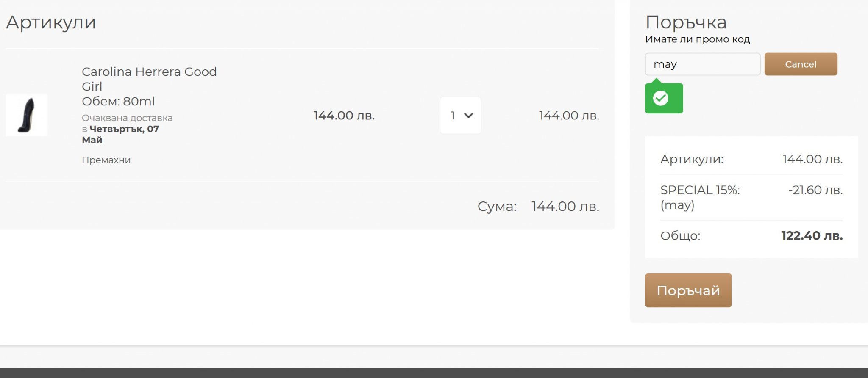This screenshot has height=378, width=868.
Task: Click the Артикули section heading
Action: pyautogui.click(x=51, y=22)
